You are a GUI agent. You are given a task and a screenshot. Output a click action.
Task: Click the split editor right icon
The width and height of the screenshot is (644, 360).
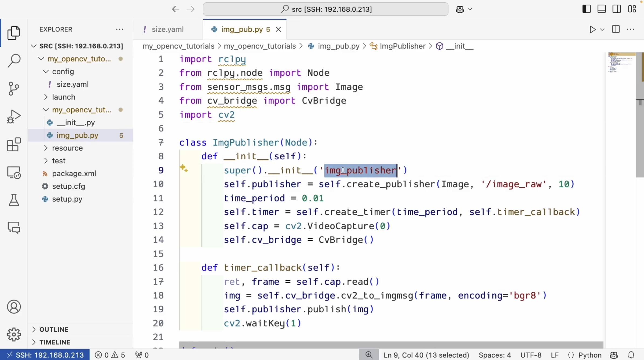(616, 29)
